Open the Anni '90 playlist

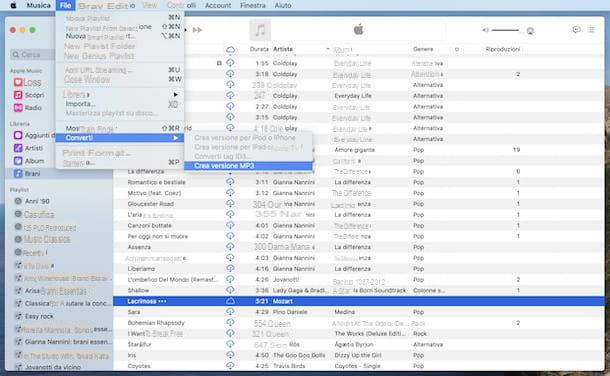point(37,201)
